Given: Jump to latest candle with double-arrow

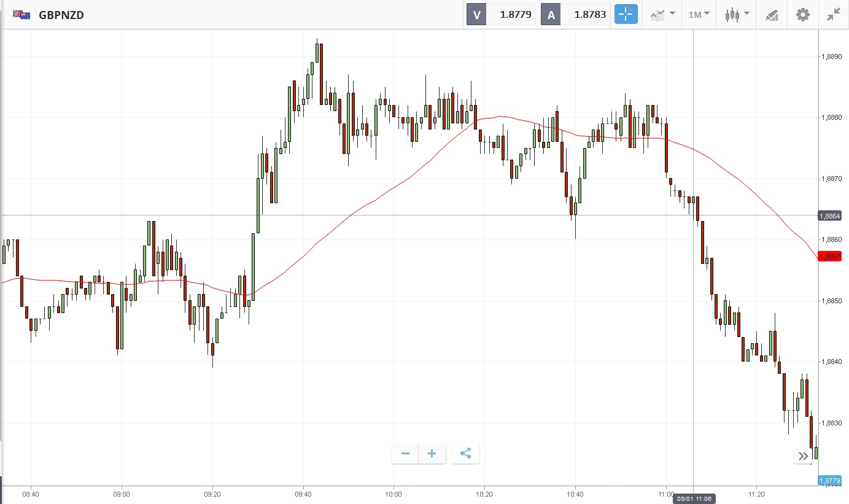Looking at the screenshot, I should click(x=803, y=456).
